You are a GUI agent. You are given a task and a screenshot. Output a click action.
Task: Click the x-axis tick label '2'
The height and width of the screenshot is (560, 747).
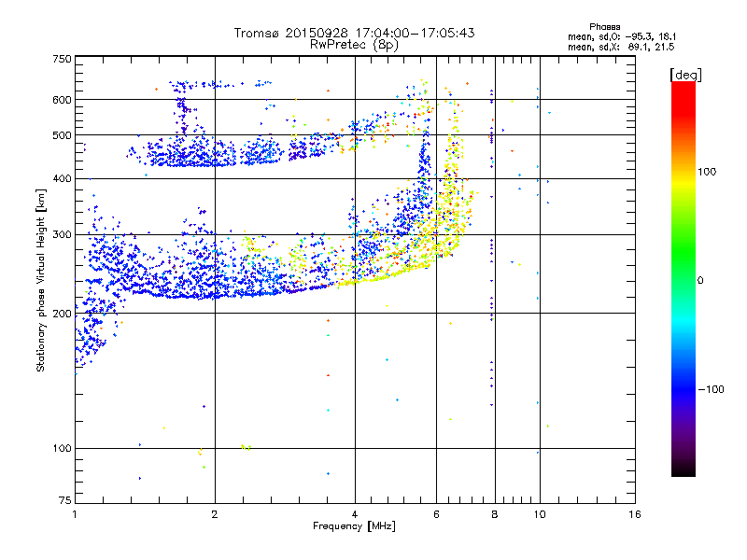(x=215, y=514)
